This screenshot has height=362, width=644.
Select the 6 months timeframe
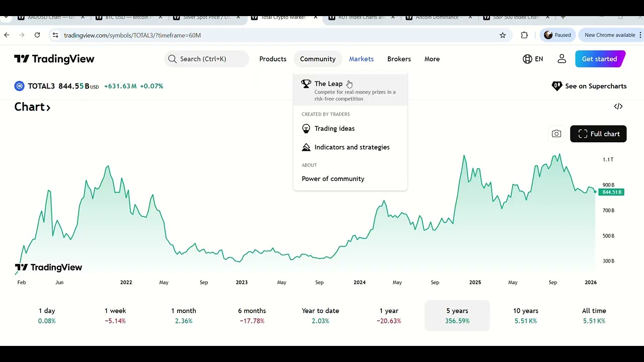pos(252,316)
